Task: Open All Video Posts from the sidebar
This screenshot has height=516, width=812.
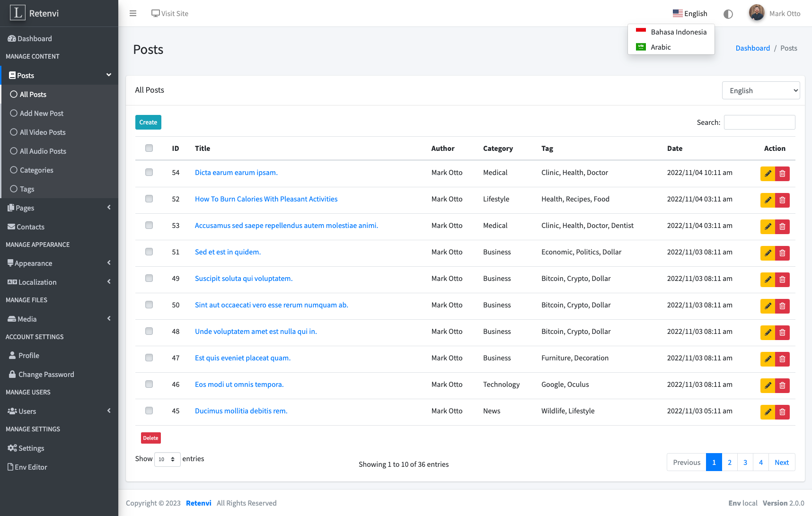Action: point(42,132)
